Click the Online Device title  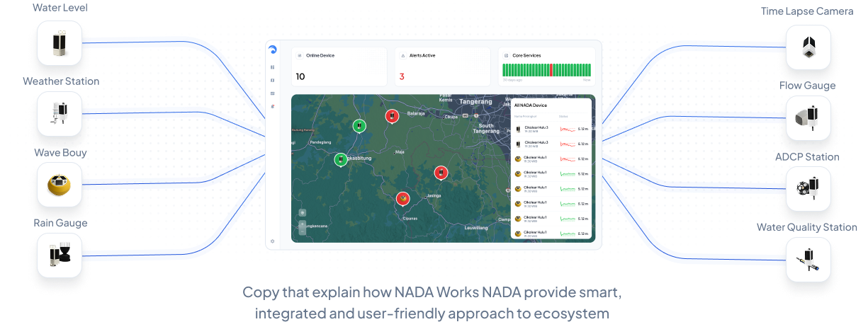(x=319, y=55)
